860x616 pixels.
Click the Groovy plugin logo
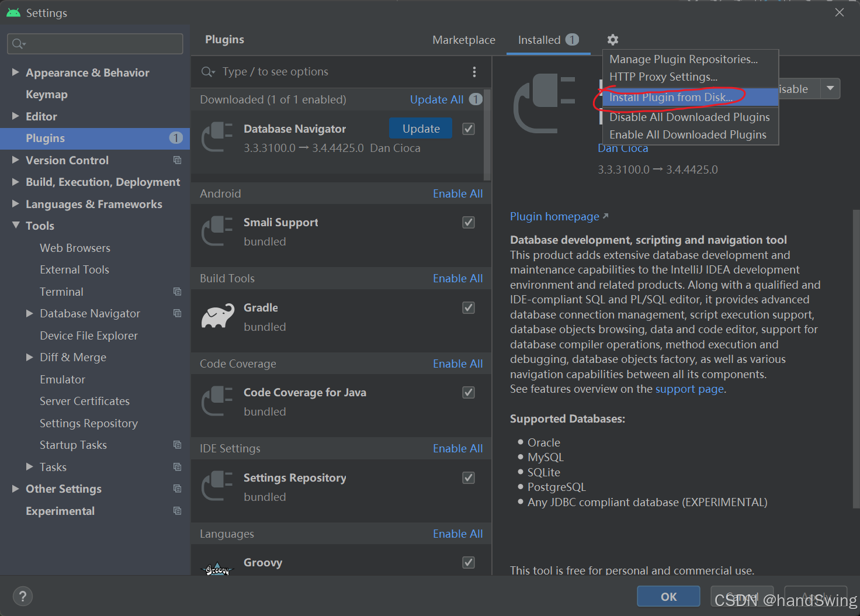(x=217, y=568)
